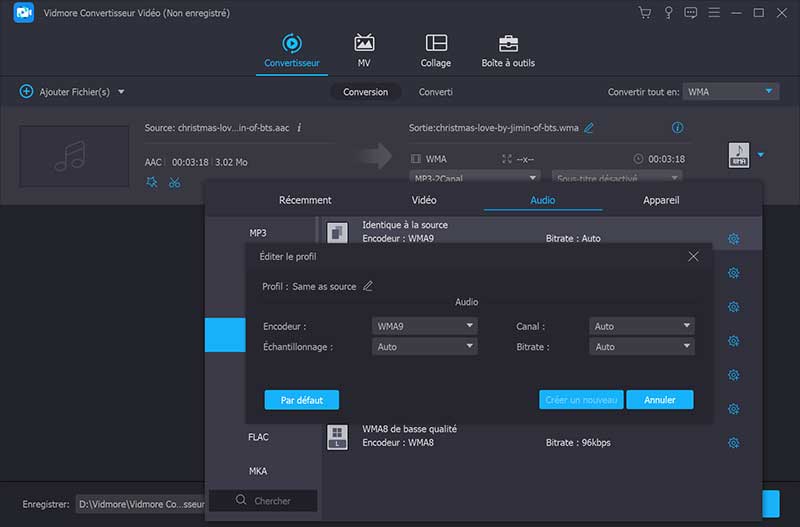Click the scissors cut icon under source file
The width and height of the screenshot is (800, 527).
coord(175,182)
